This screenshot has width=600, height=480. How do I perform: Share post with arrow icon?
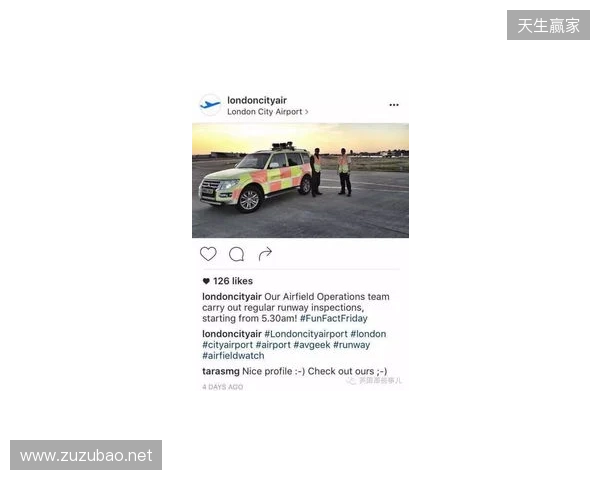click(x=265, y=253)
